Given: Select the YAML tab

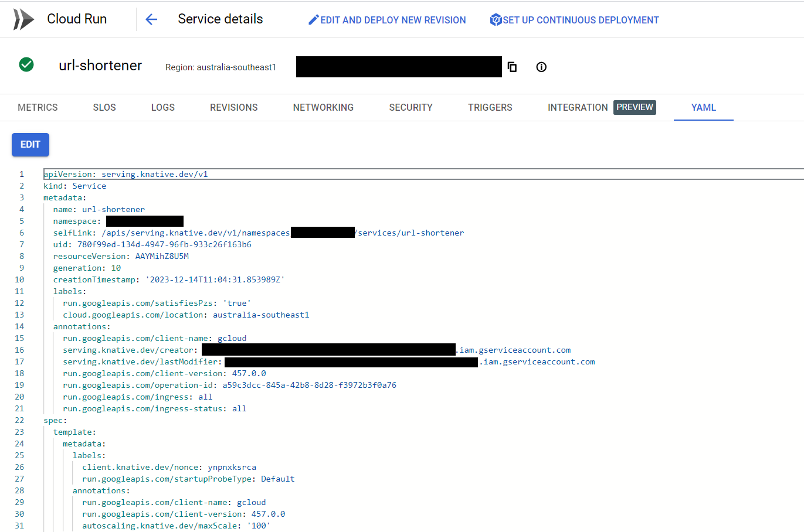Looking at the screenshot, I should (x=704, y=107).
